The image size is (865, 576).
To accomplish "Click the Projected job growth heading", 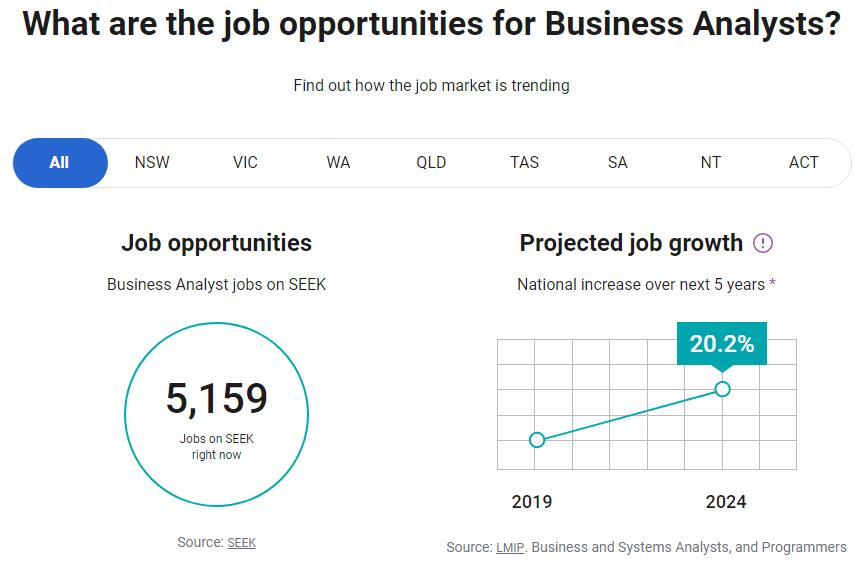I will click(631, 243).
